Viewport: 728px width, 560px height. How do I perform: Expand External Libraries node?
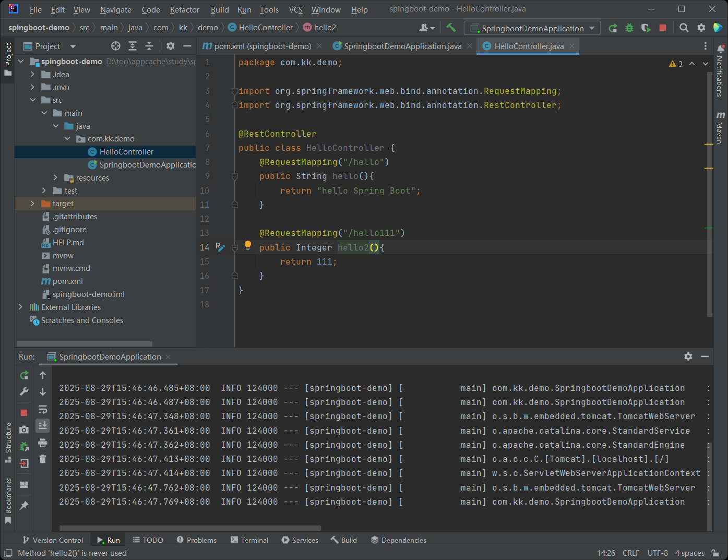pos(20,307)
